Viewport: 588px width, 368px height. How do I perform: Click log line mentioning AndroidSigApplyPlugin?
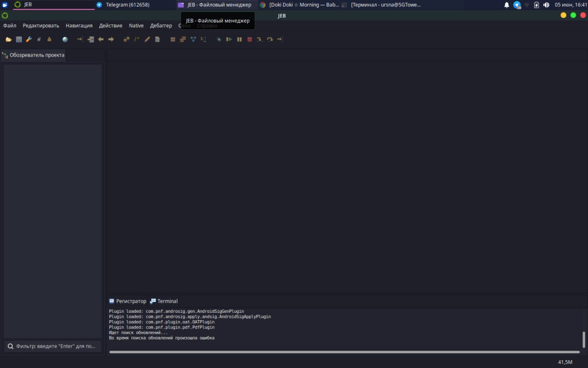tap(190, 316)
